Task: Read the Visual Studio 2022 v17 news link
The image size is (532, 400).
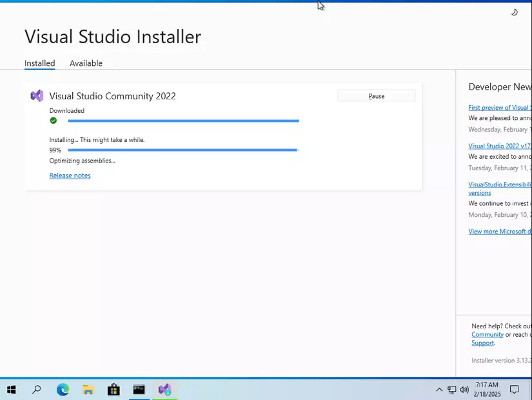Action: [x=500, y=146]
